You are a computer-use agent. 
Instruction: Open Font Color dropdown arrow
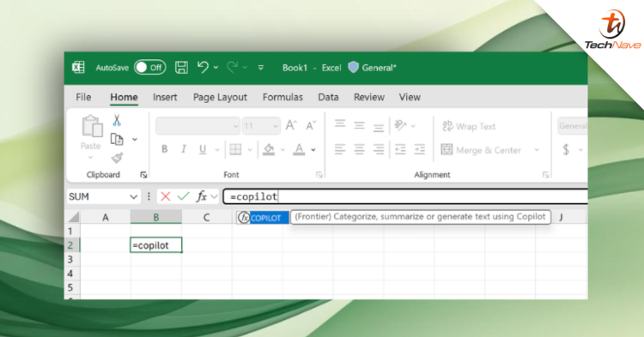point(313,150)
